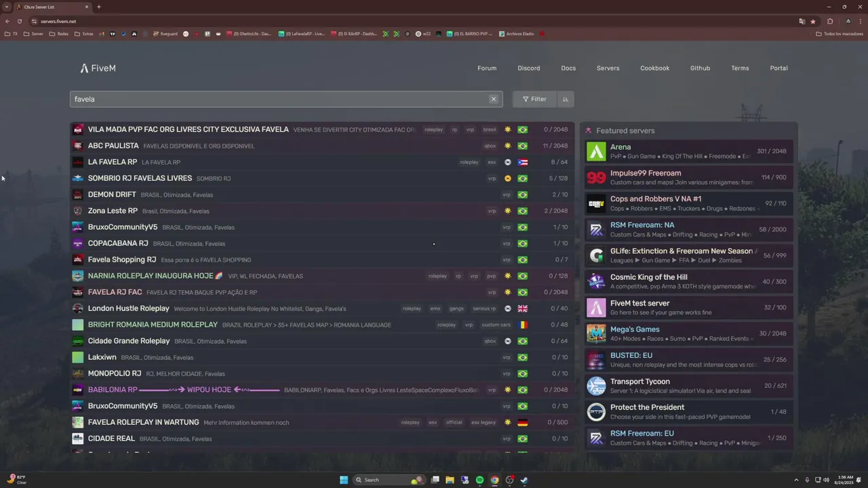
Task: Clear the favela search text
Action: 494,99
